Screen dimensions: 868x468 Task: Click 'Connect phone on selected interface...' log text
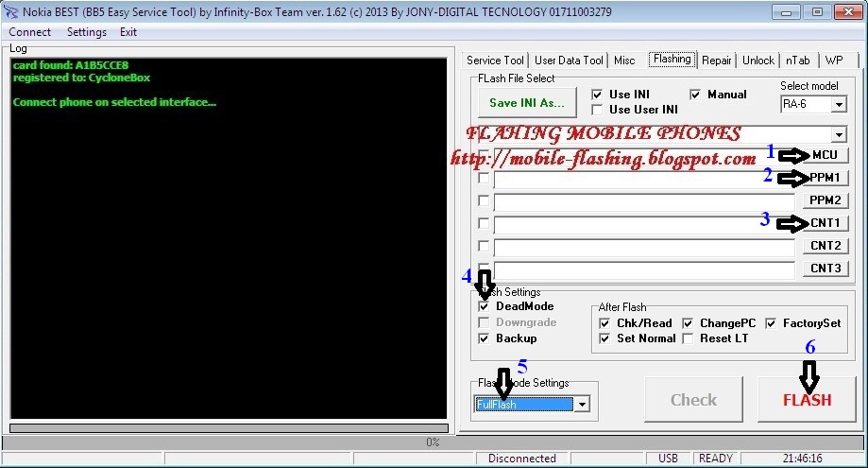[114, 102]
